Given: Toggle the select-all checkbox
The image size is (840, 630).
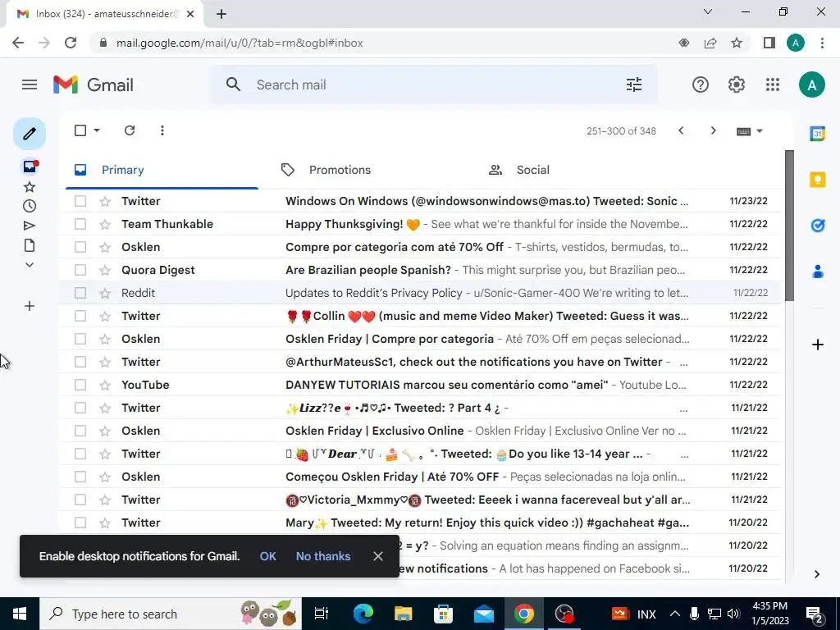Looking at the screenshot, I should pos(80,130).
